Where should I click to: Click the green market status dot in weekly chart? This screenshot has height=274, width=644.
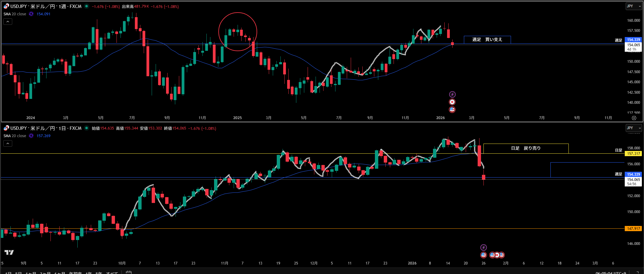pos(87,6)
